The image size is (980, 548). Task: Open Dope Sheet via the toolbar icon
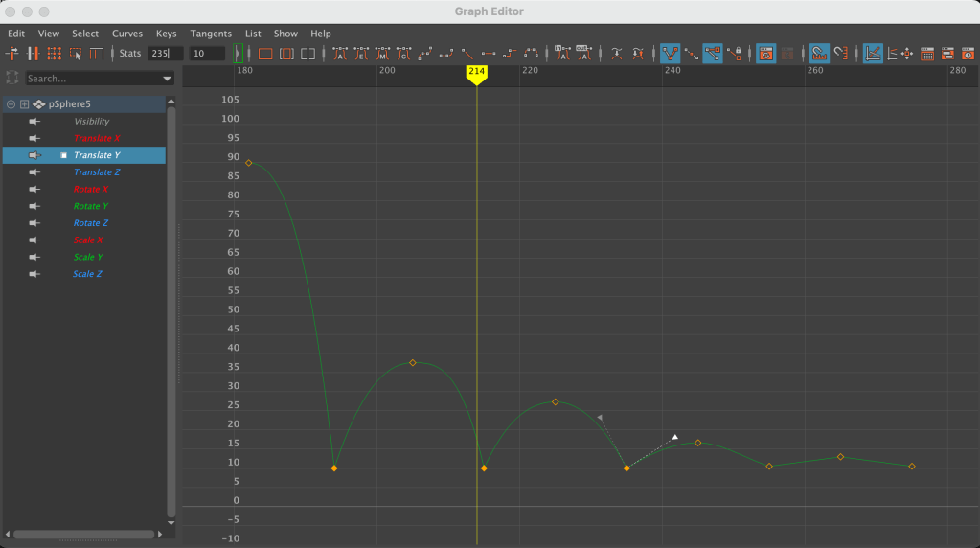tap(927, 54)
